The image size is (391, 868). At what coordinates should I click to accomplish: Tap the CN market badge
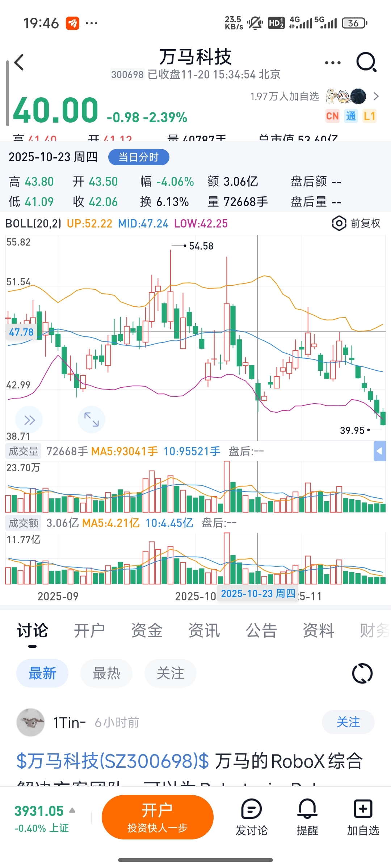coord(332,116)
